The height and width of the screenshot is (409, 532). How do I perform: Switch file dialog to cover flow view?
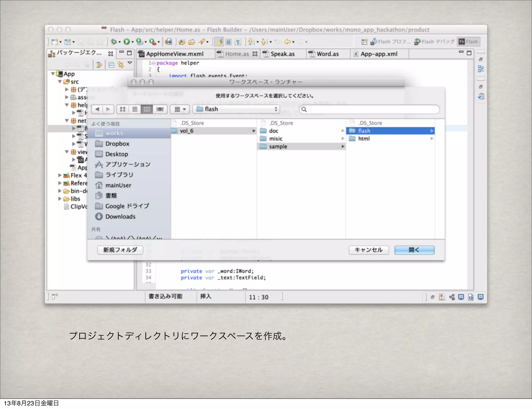point(160,109)
